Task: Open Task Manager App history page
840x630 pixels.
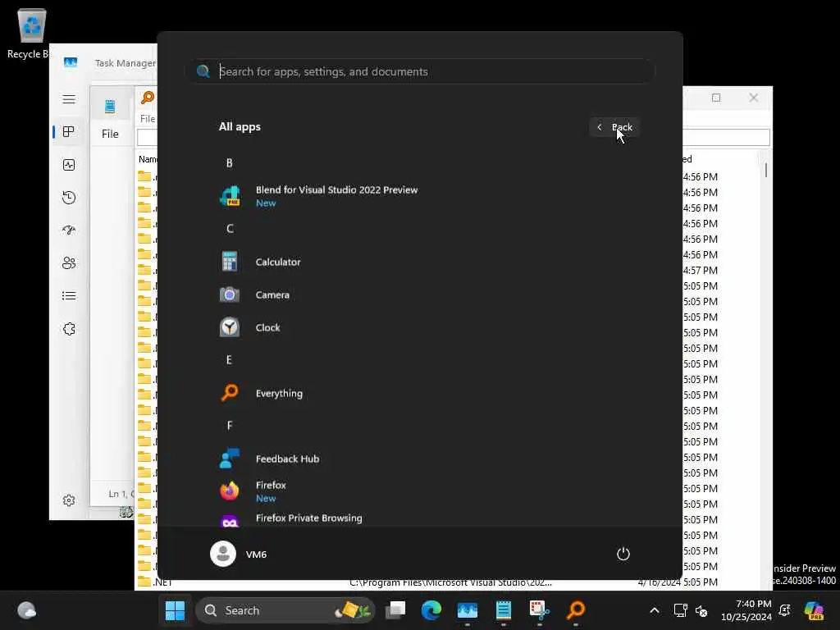Action: [x=69, y=198]
